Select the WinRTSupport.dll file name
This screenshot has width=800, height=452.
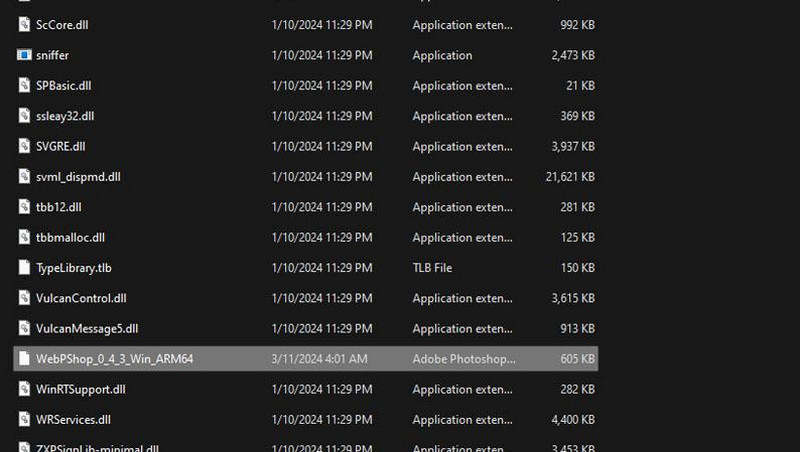pyautogui.click(x=80, y=389)
